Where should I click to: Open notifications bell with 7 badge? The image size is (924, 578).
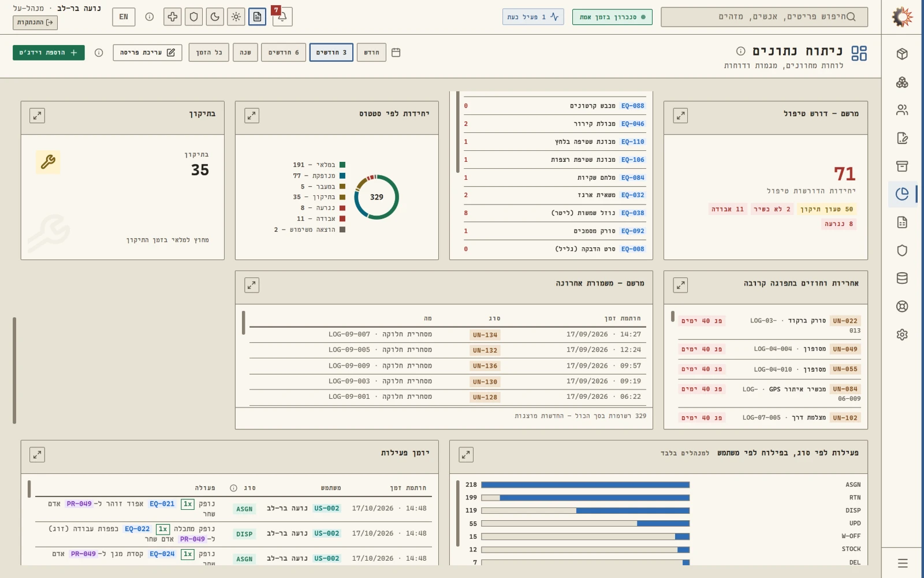tap(282, 17)
